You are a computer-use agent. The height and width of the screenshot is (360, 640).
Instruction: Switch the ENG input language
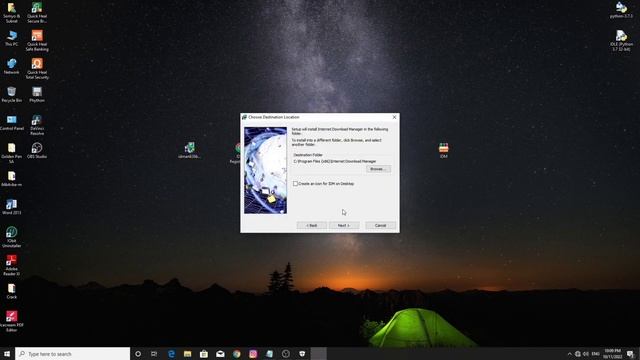pos(596,353)
